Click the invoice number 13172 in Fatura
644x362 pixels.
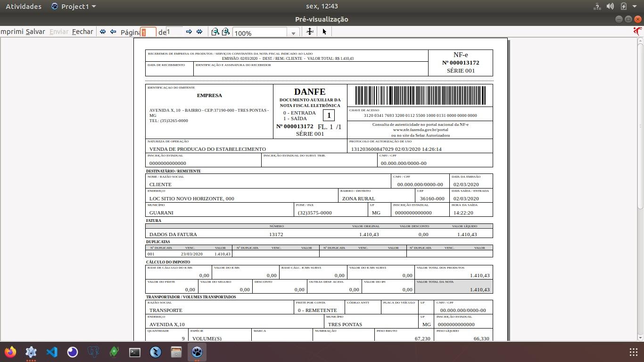(276, 234)
